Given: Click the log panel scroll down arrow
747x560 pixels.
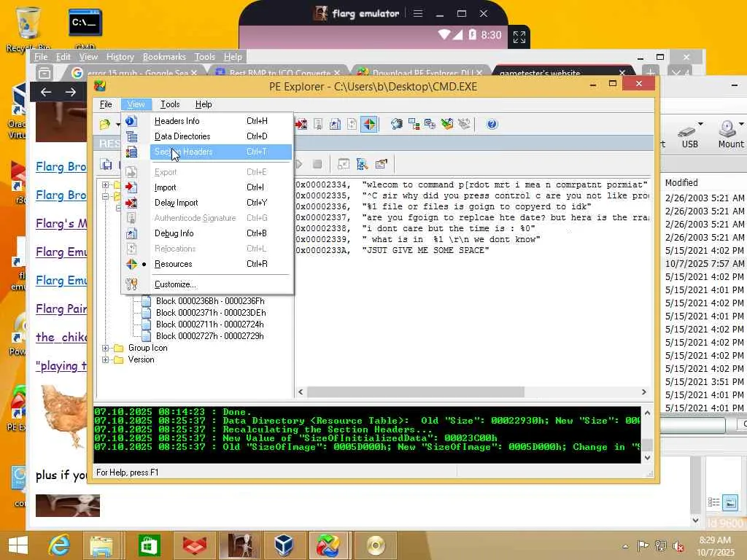Looking at the screenshot, I should [647, 458].
